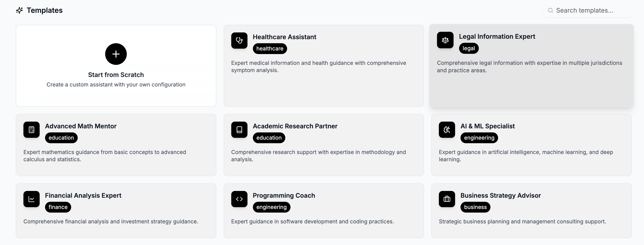
Task: Focus the Search templates input field
Action: [x=590, y=10]
